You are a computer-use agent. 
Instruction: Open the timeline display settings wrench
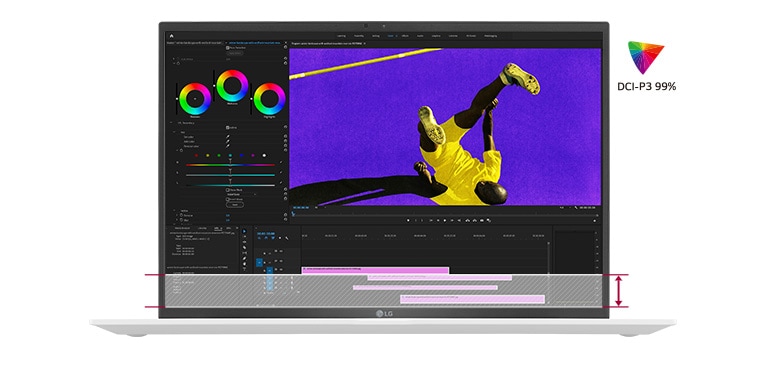click(287, 238)
